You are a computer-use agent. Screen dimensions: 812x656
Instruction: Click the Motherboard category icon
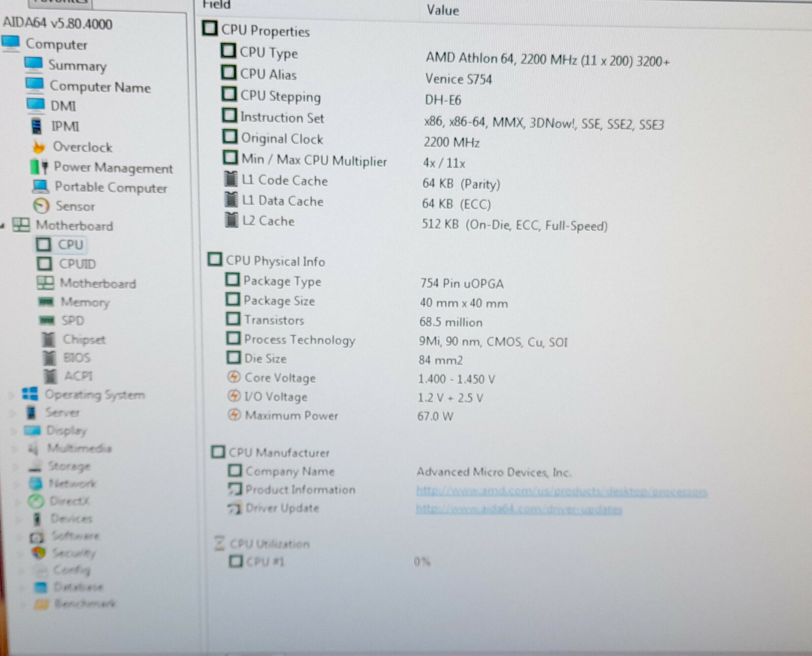pos(21,225)
